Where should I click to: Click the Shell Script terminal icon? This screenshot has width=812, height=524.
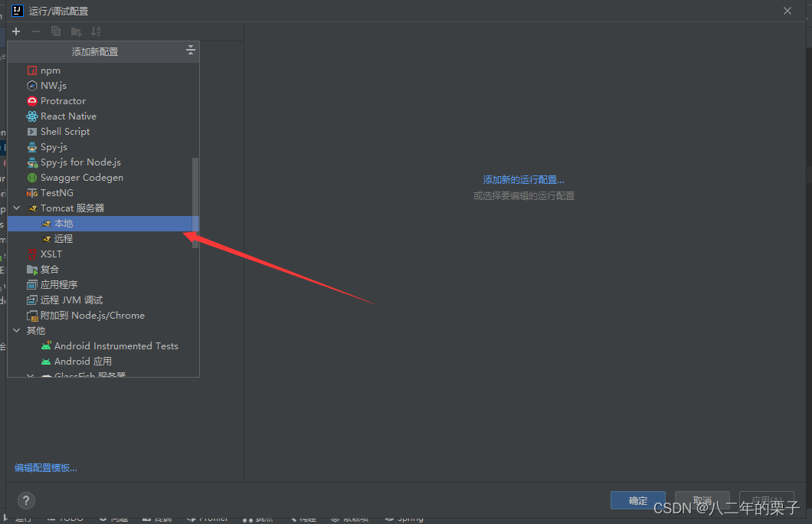click(x=32, y=132)
